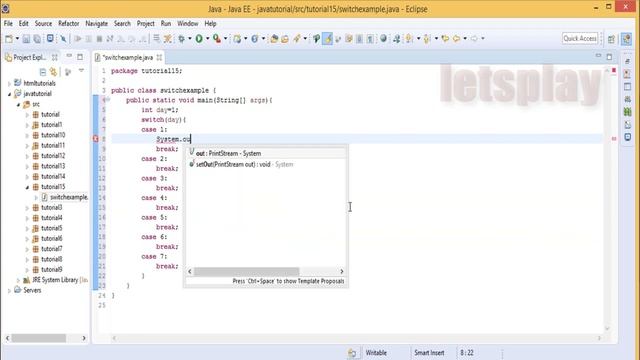Open New wizard dropdown arrow
The height and width of the screenshot is (360, 640).
(x=17, y=39)
